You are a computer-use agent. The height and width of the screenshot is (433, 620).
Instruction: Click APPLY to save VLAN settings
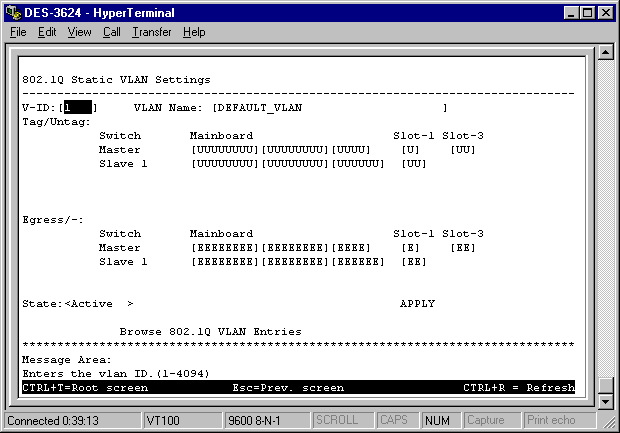[x=417, y=303]
